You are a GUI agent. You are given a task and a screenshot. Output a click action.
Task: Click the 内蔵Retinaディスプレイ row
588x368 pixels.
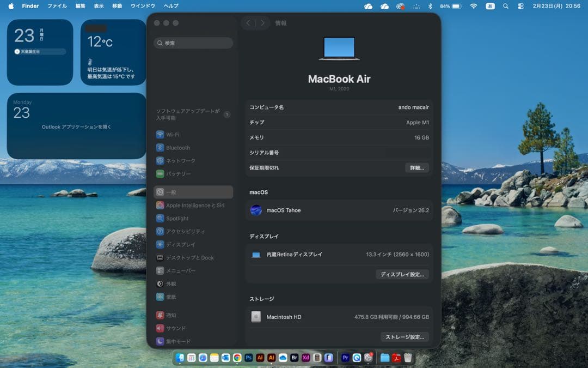click(x=339, y=255)
